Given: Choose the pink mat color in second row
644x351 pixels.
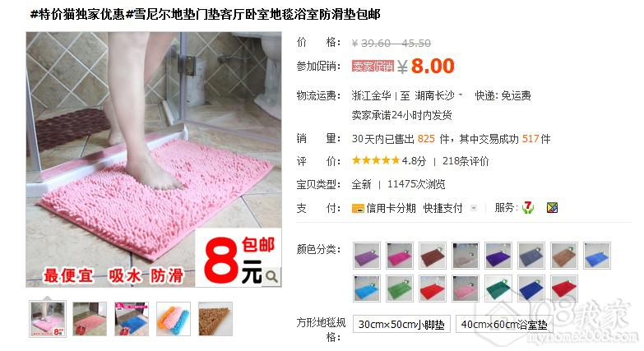Looking at the screenshot, I should point(466,289).
